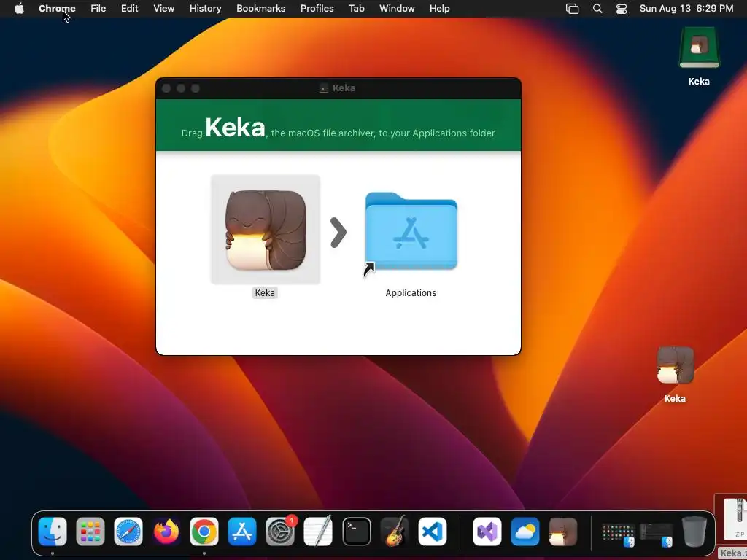Click the Applications folder shortcut
This screenshot has height=560, width=747.
[x=411, y=232]
